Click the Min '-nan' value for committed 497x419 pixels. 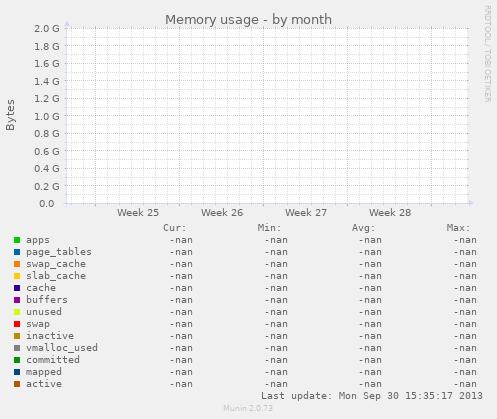(276, 360)
